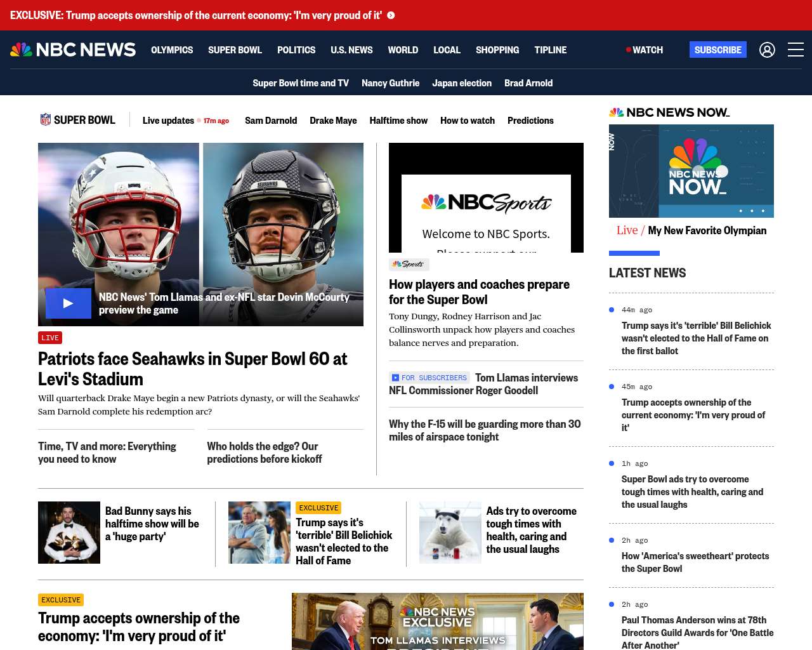Click the NBC Sports tag badge

(x=409, y=264)
